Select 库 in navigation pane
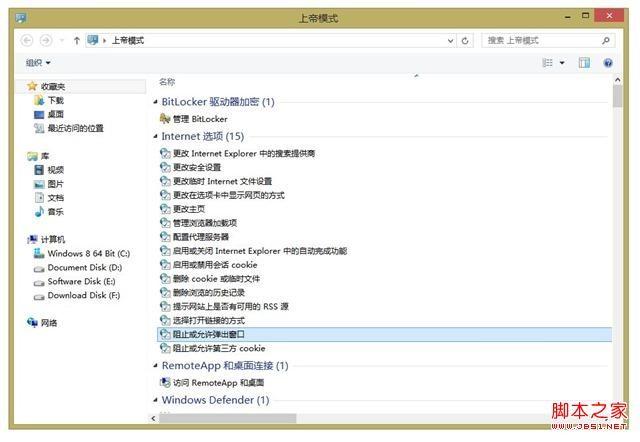This screenshot has width=640, height=442. [x=44, y=156]
